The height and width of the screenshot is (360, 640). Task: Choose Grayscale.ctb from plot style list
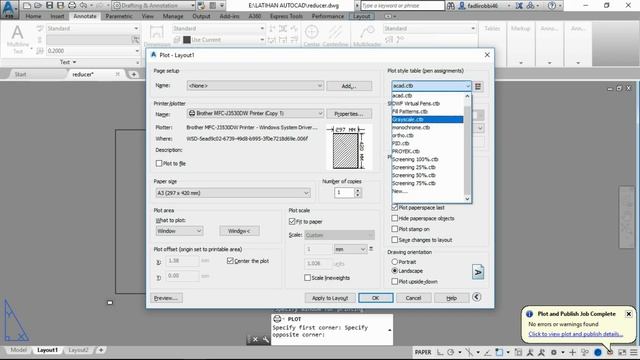click(x=427, y=120)
